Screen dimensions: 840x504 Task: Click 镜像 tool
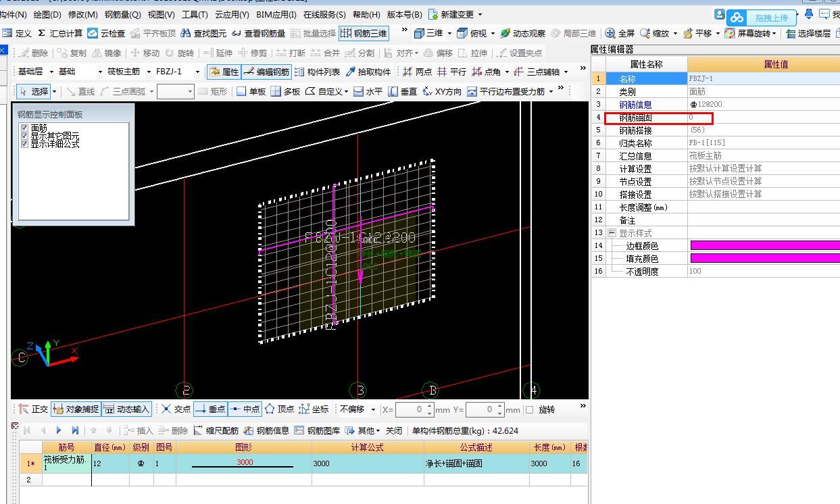(x=107, y=53)
